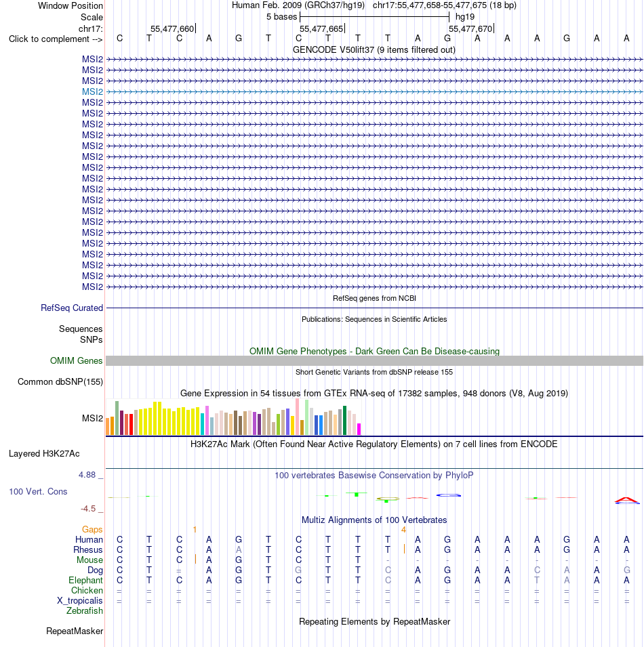The width and height of the screenshot is (644, 647).
Task: Click the magenta last bar in the GTEx chart
Action: [x=359, y=429]
